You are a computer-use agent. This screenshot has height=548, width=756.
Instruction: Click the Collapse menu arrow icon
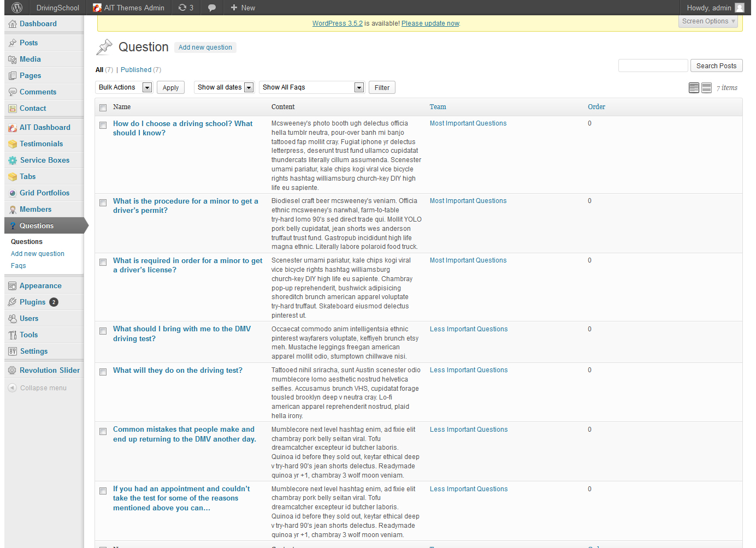[12, 388]
